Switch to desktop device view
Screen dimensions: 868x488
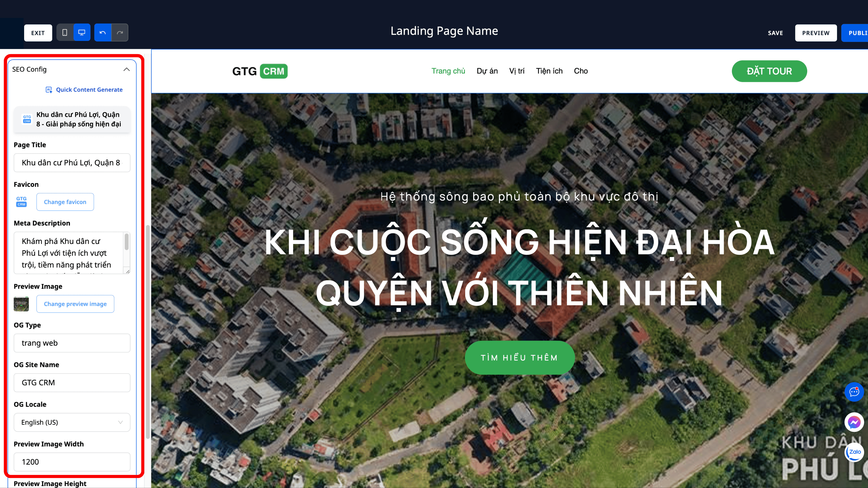coord(82,33)
